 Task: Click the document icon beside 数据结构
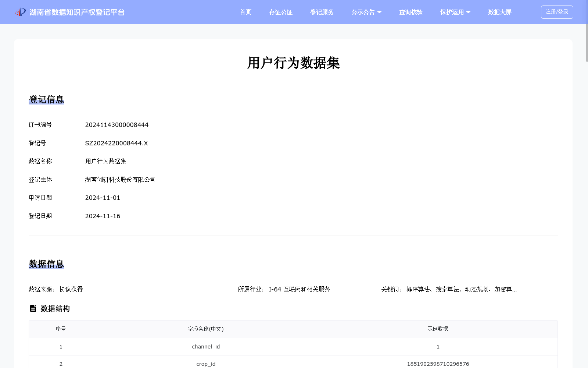pyautogui.click(x=33, y=308)
